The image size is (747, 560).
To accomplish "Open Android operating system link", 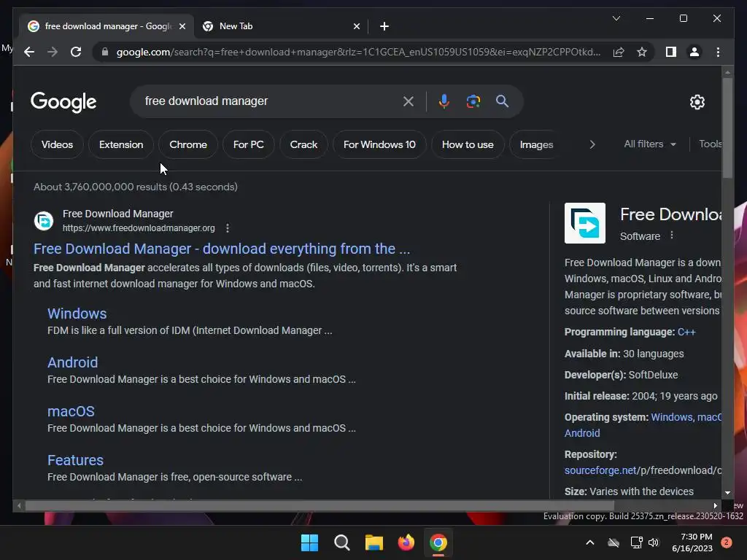I will [582, 433].
